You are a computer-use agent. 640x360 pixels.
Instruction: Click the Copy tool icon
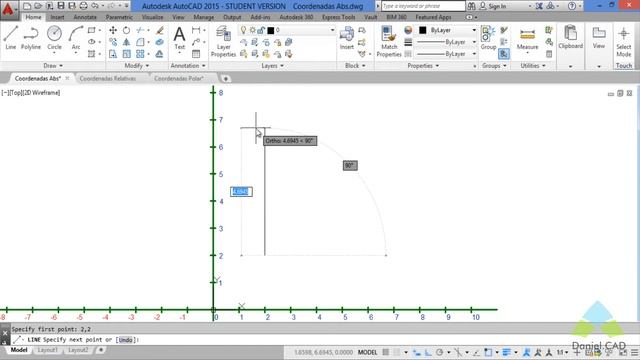(x=113, y=42)
